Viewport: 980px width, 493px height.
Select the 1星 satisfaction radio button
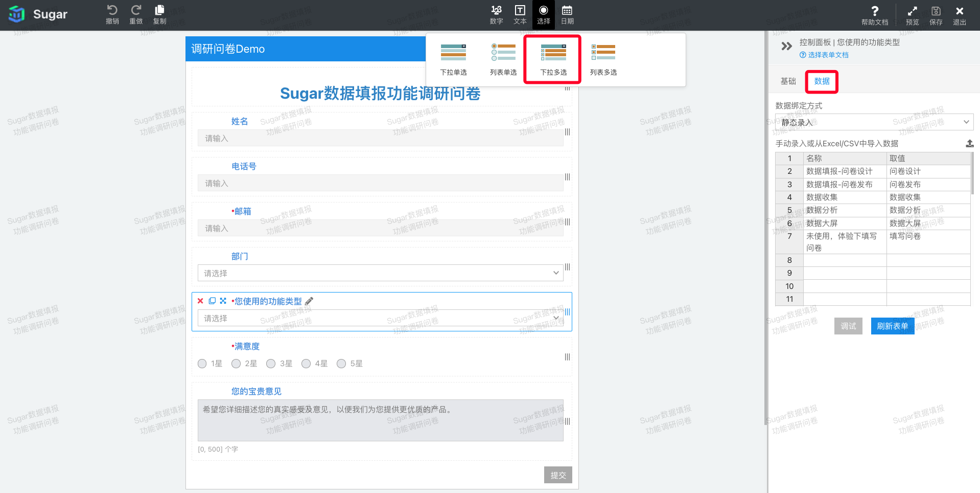tap(202, 364)
